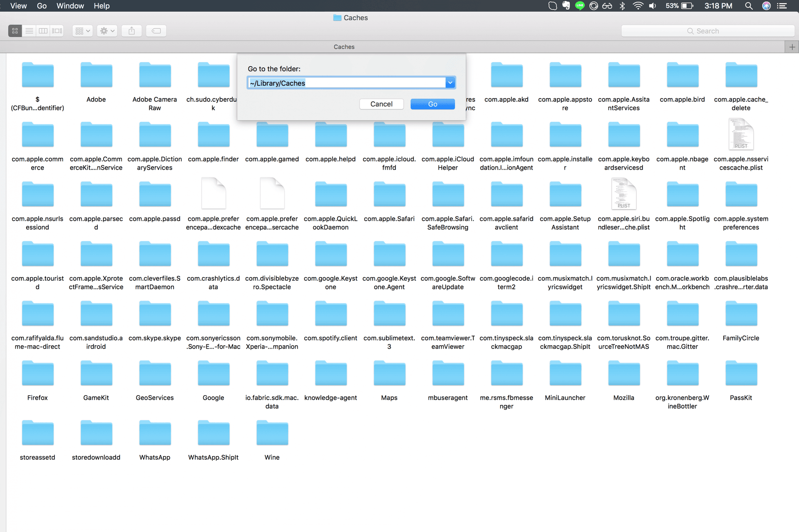Viewport: 799px width, 532px height.
Task: Open Spotlight search in menu bar
Action: pyautogui.click(x=749, y=6)
